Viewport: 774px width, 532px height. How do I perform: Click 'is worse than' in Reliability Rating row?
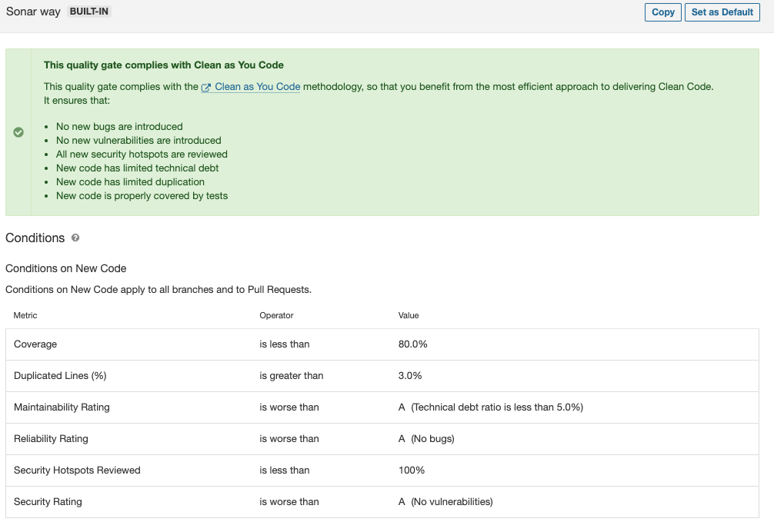(x=289, y=439)
